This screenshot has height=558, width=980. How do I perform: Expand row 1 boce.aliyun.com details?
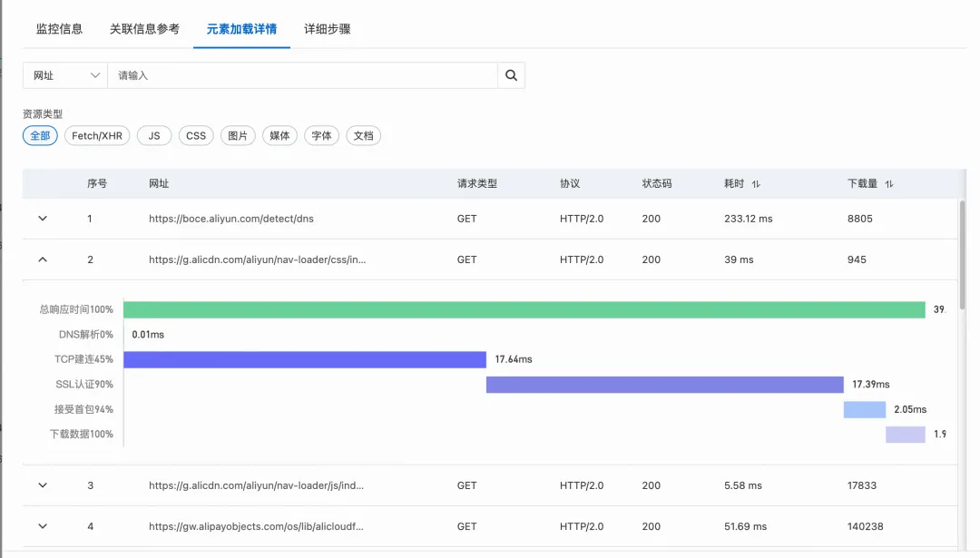tap(43, 219)
